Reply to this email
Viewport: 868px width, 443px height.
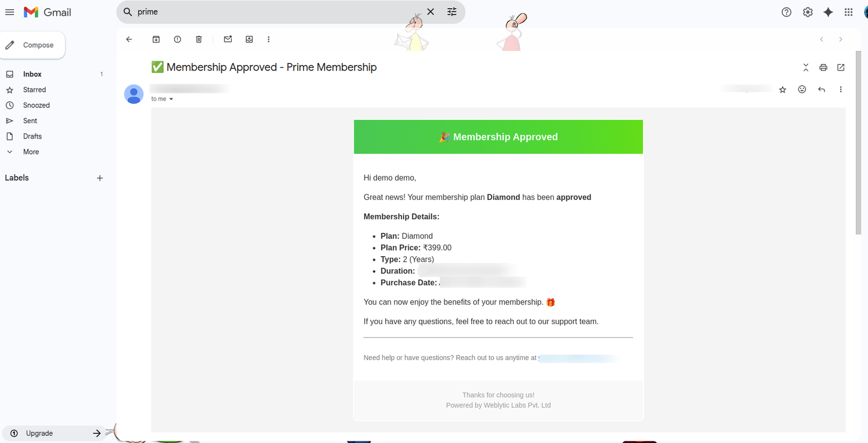[821, 89]
